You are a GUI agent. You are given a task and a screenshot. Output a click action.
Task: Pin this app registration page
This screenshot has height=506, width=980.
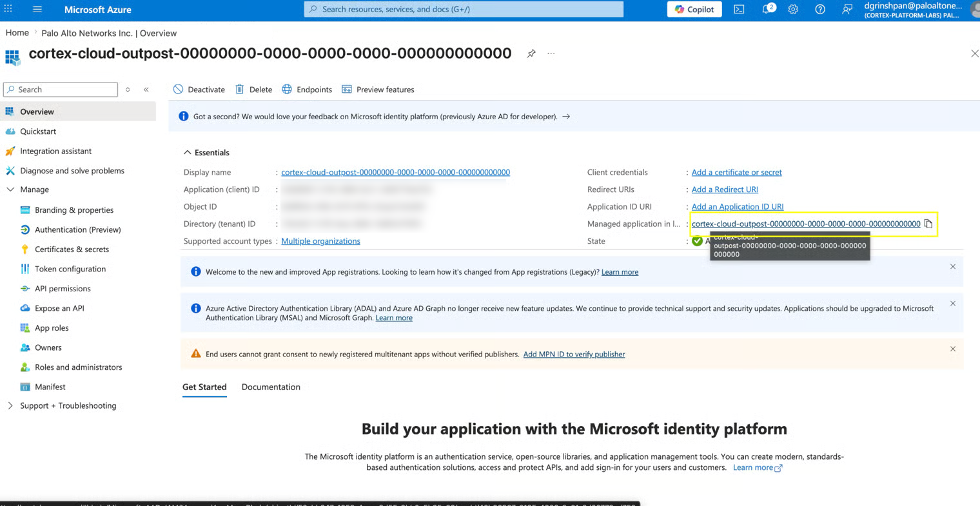pos(531,54)
